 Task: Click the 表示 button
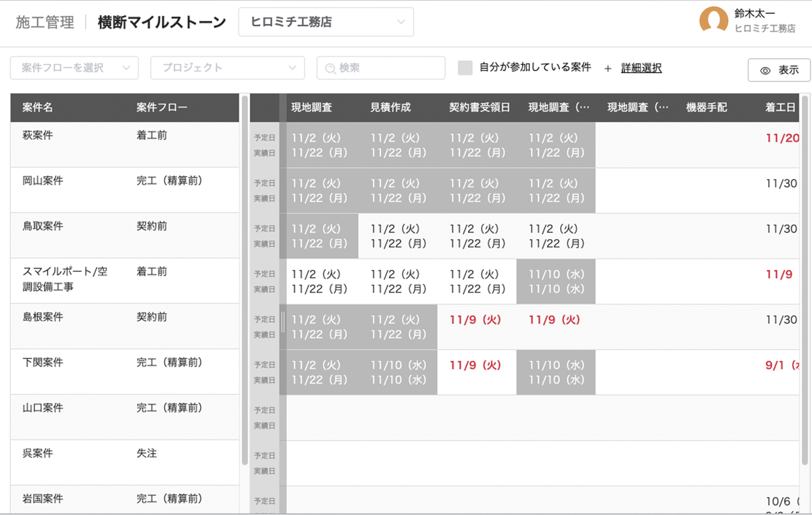(x=779, y=70)
